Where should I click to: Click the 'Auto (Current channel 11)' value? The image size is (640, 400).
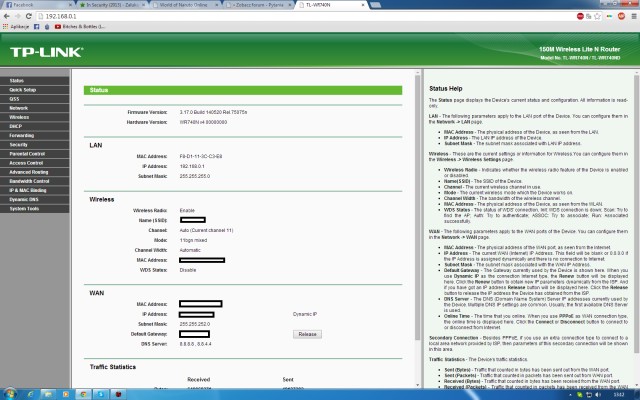coord(206,230)
